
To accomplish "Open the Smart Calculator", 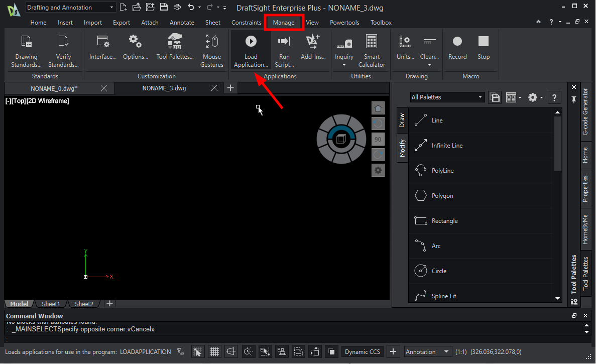I will (x=372, y=51).
